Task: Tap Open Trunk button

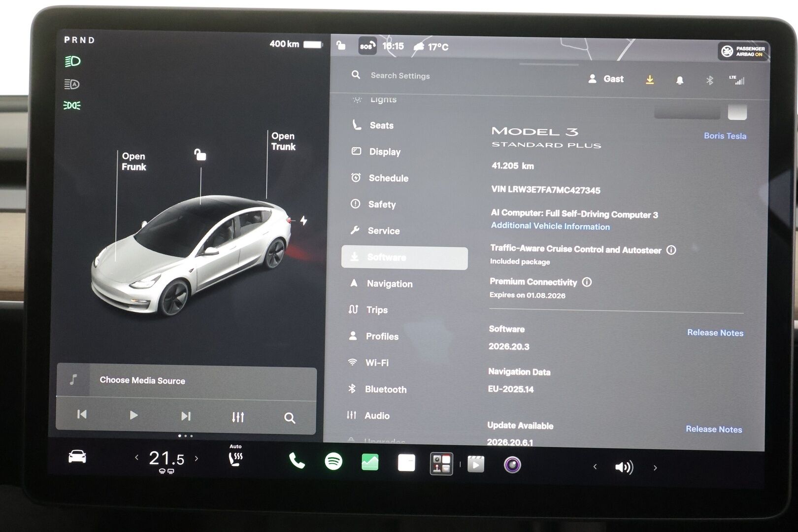Action: [283, 141]
